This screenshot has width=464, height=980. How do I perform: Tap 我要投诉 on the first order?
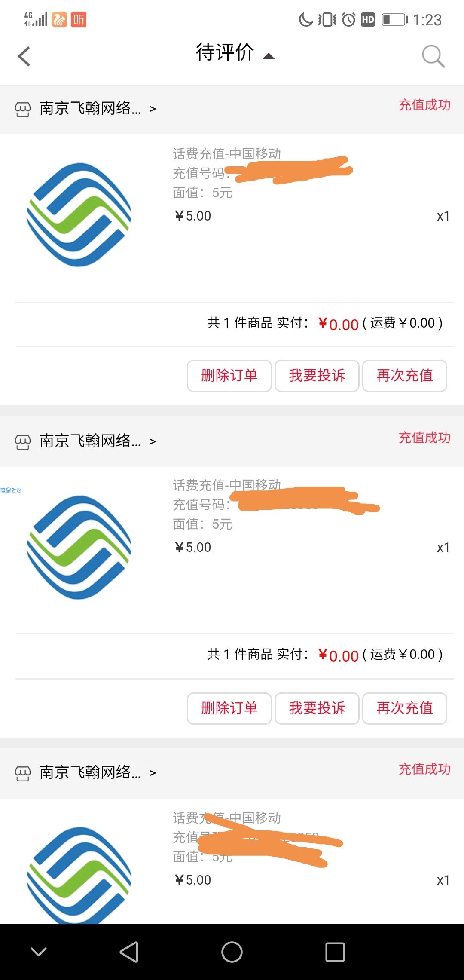point(317,376)
